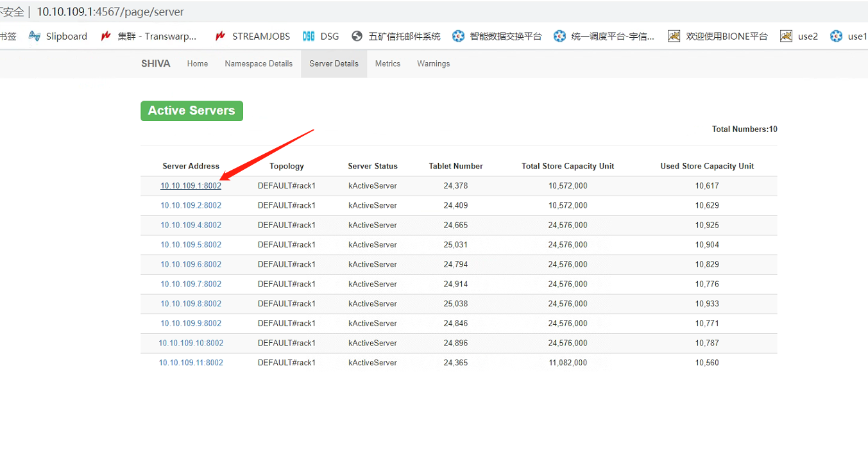Click the Server Address column header
The height and width of the screenshot is (473, 868).
pyautogui.click(x=191, y=166)
